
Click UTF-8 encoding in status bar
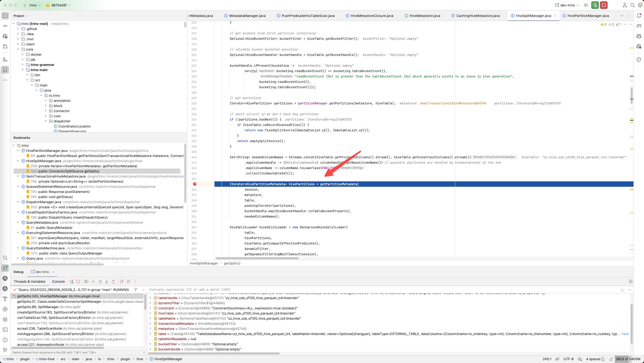(x=568, y=359)
